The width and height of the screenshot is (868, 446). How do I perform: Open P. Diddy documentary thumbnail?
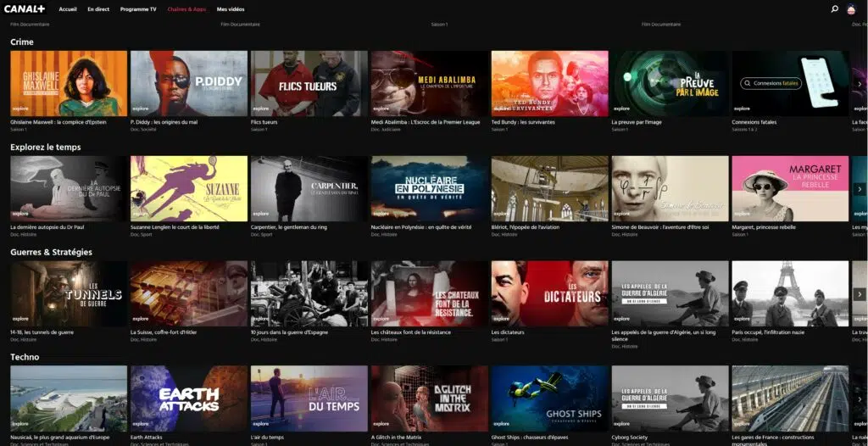click(189, 84)
